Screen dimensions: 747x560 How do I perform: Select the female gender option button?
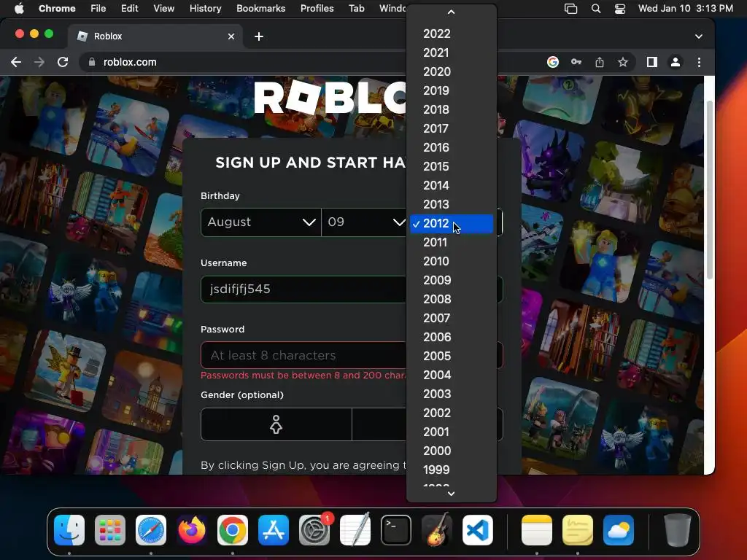[276, 424]
